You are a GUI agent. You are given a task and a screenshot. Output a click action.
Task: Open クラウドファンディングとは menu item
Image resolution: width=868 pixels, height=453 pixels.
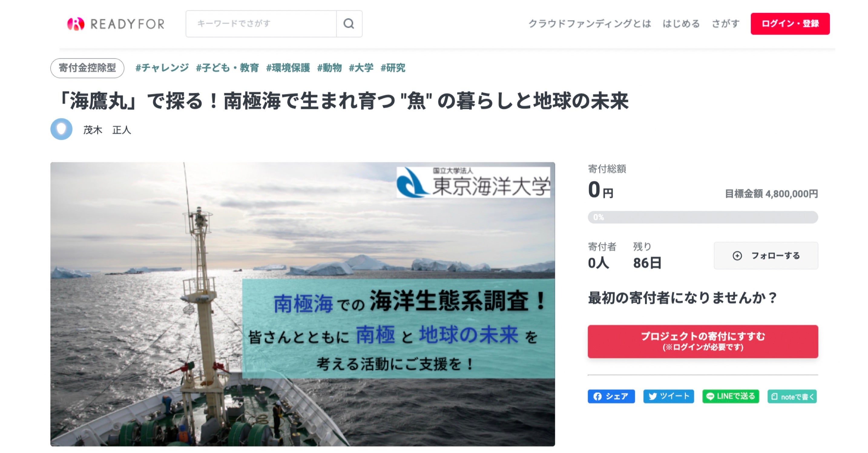(590, 24)
